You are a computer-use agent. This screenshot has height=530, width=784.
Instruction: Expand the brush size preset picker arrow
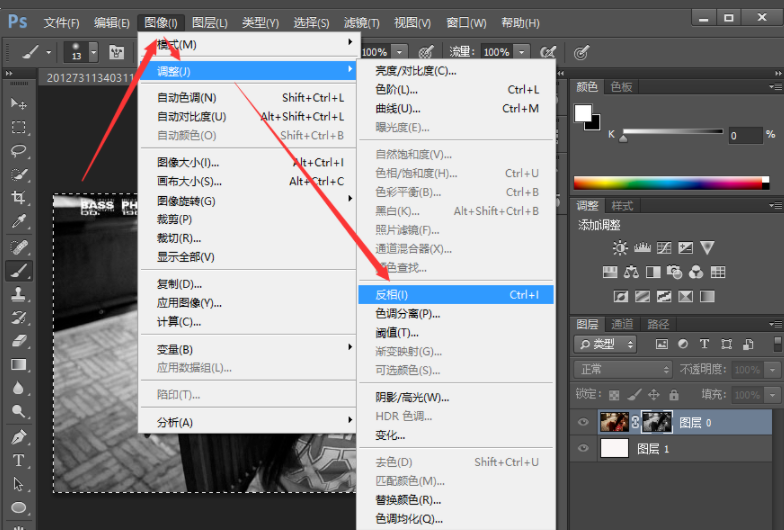click(94, 52)
